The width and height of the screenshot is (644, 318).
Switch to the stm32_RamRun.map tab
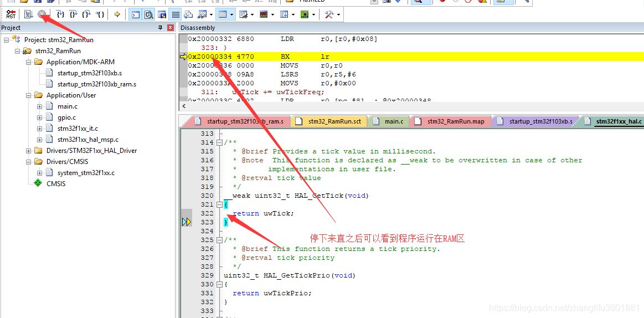(451, 121)
